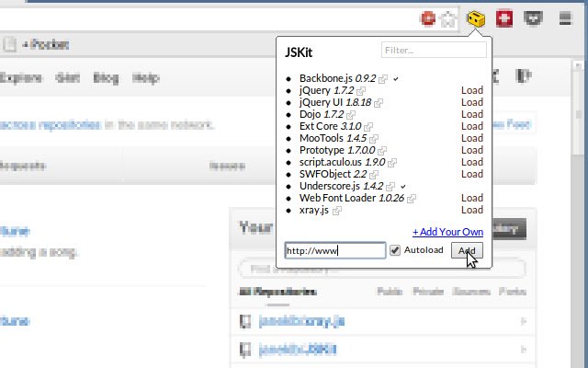Open MooTools external link icon
588x368 pixels.
pos(374,139)
